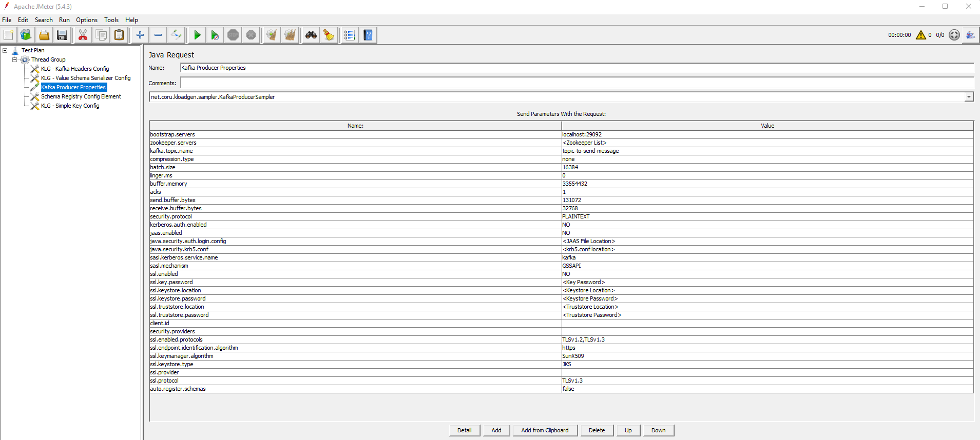Clear current results with broom icon
The height and width of the screenshot is (440, 980).
click(272, 35)
